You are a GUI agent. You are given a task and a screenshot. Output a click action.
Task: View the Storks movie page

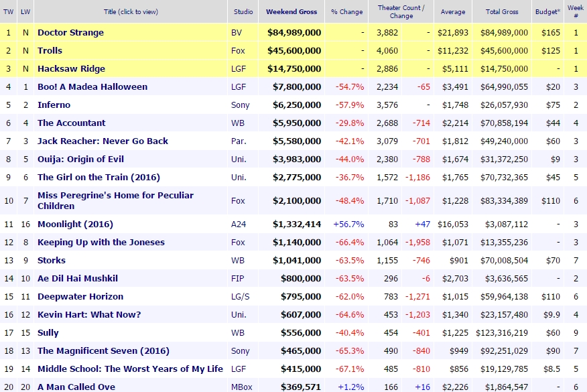tap(52, 261)
